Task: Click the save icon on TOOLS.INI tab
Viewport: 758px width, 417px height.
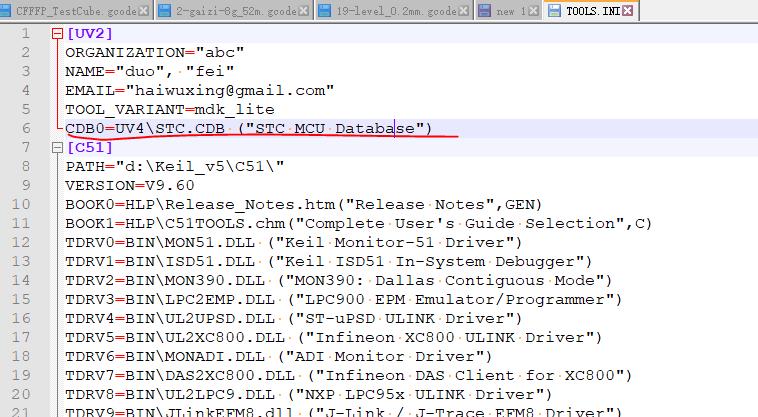Action: pos(554,11)
